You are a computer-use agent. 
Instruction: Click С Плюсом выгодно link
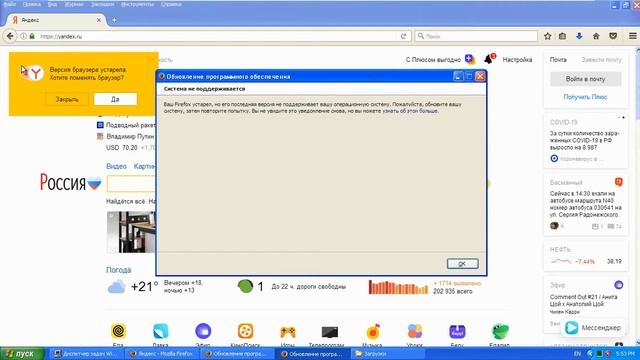point(433,60)
